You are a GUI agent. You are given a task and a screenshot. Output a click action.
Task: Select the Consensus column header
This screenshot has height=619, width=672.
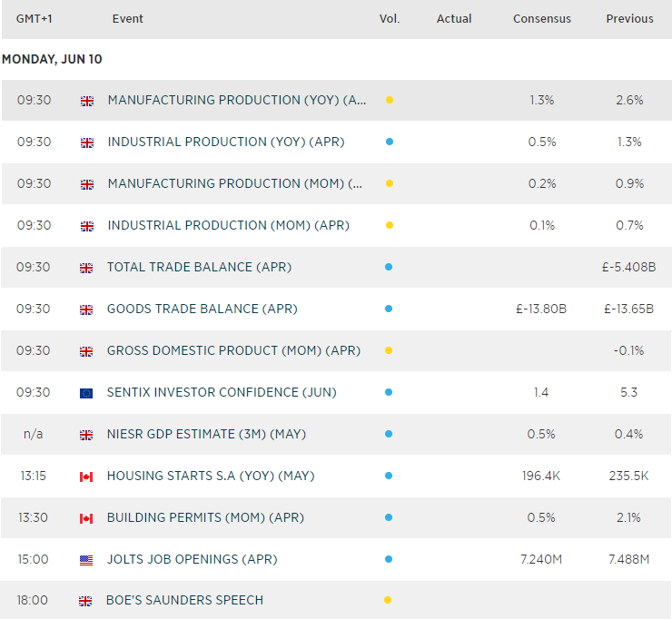click(x=542, y=19)
